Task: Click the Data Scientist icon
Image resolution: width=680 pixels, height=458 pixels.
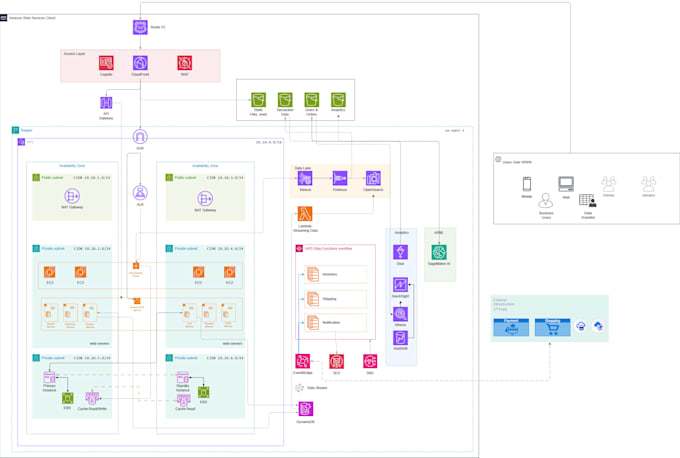Action: 588,201
